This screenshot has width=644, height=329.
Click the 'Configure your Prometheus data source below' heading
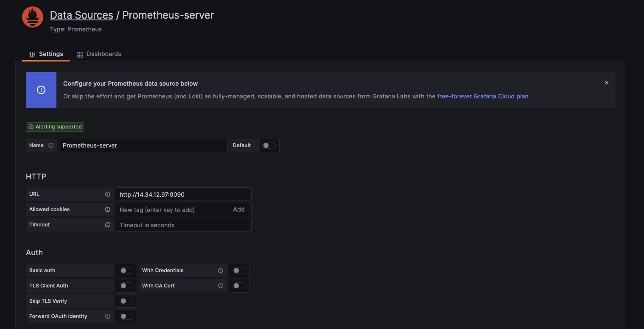[x=131, y=84]
